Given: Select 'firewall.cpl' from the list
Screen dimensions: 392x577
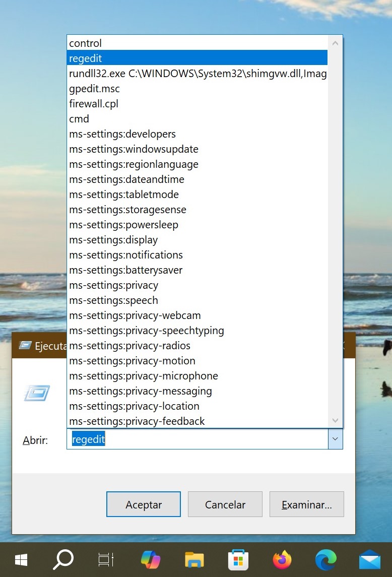Looking at the screenshot, I should (x=198, y=103).
